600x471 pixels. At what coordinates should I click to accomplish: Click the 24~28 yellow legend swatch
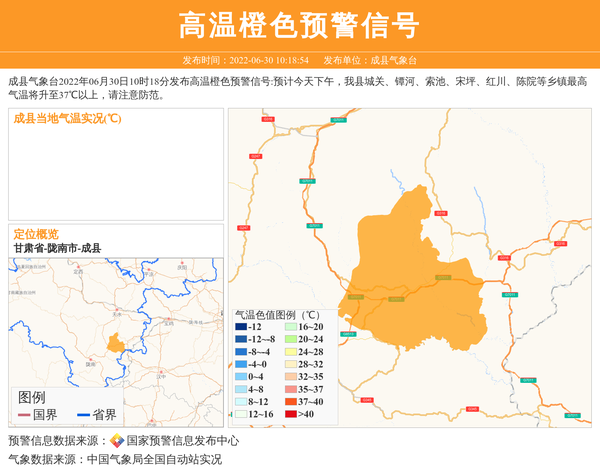pyautogui.click(x=290, y=352)
